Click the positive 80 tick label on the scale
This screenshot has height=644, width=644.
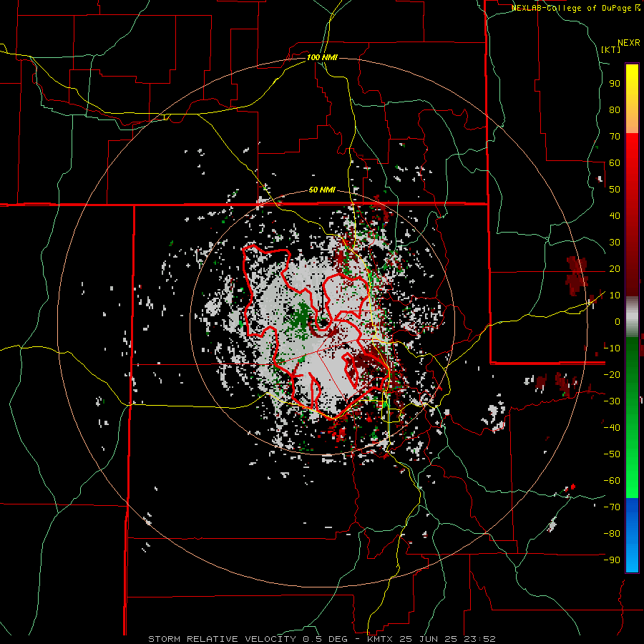click(x=615, y=109)
